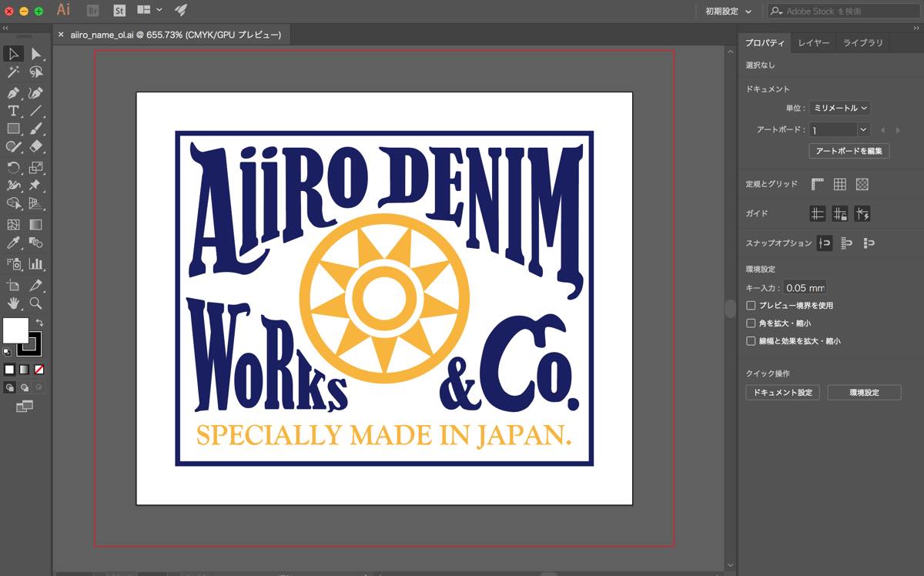924x576 pixels.
Task: Pick the Mesh tool
Action: [x=13, y=225]
